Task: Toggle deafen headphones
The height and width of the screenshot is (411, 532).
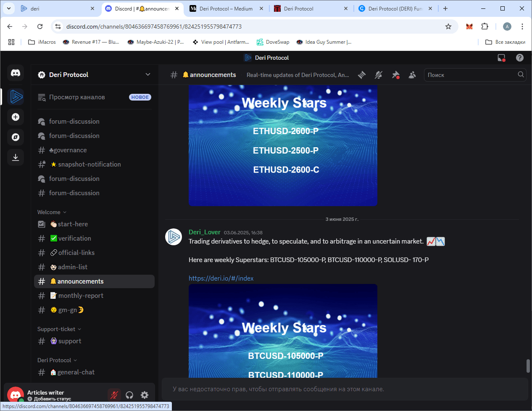Action: [x=129, y=395]
